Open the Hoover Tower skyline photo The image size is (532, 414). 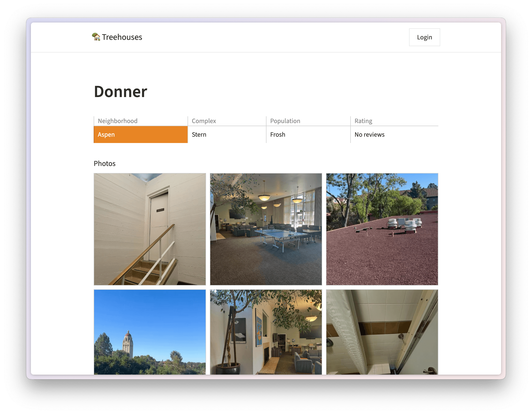pos(150,332)
